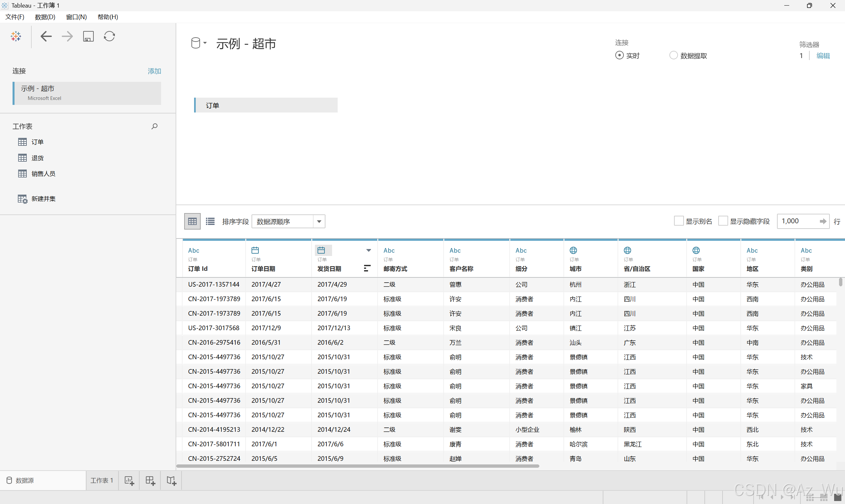Click the worksheet search magnifier icon
Image resolution: width=845 pixels, height=504 pixels.
(x=154, y=126)
